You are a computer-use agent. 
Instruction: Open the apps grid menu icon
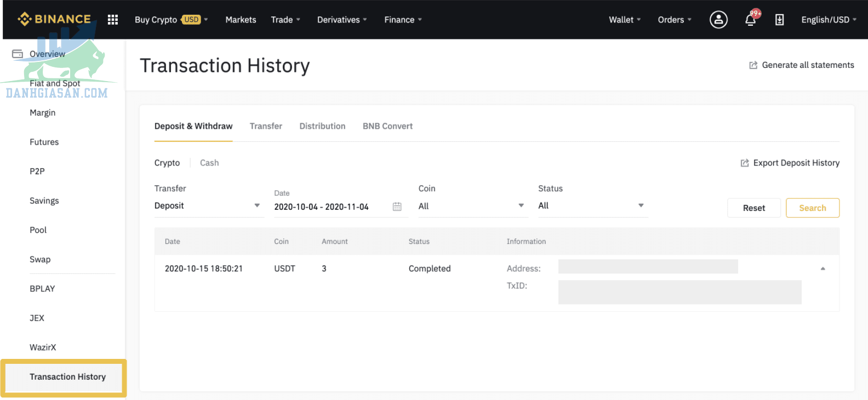point(113,20)
